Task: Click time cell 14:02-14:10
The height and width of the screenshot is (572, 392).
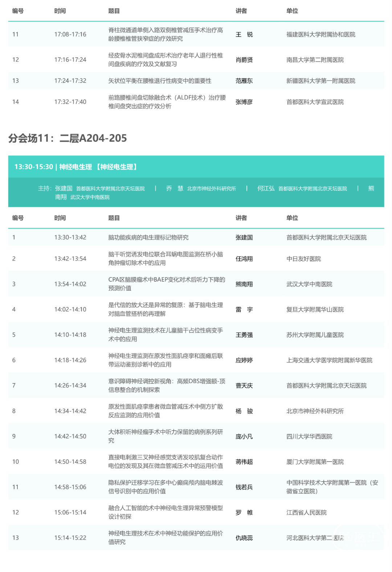Action: (x=70, y=310)
